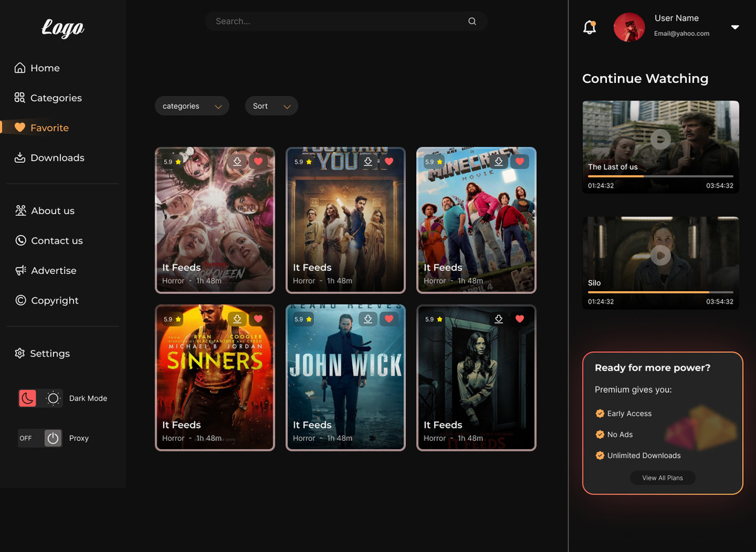This screenshot has width=756, height=552.
Task: Click the Logo in the sidebar
Action: 63,28
